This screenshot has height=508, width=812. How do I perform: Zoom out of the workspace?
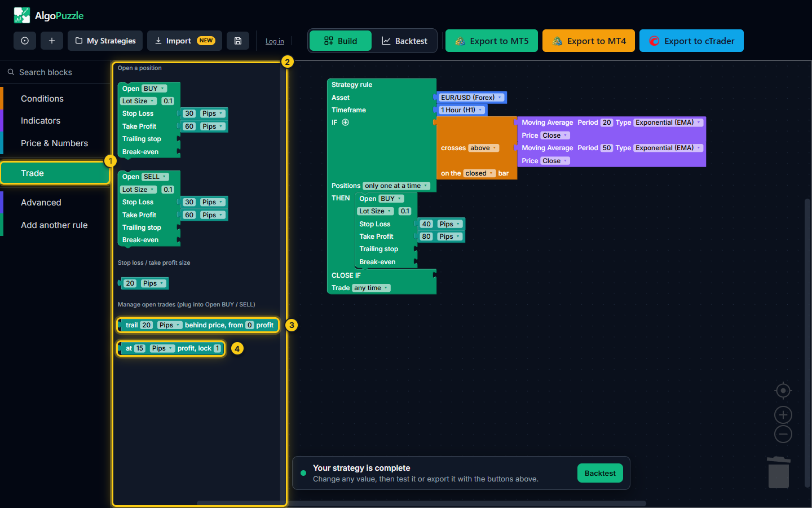coord(783,434)
